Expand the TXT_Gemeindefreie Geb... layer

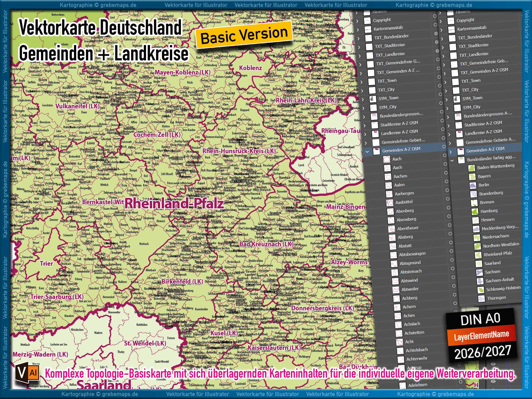[x=444, y=65]
